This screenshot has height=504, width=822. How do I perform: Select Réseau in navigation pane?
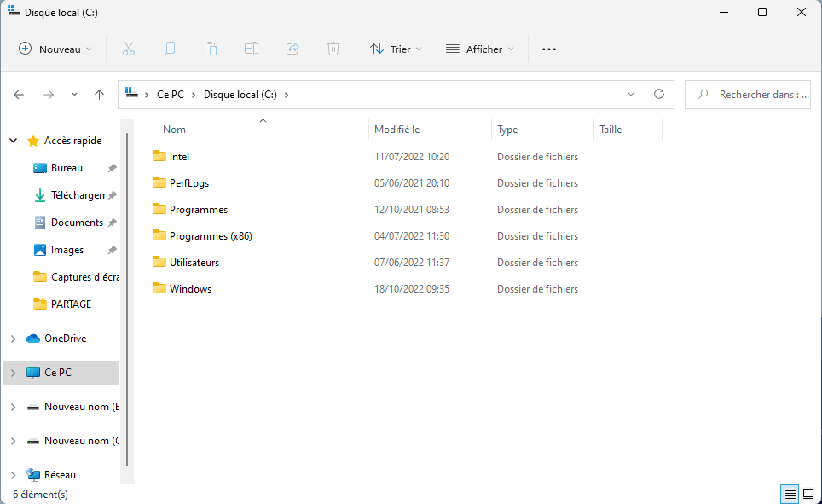60,475
